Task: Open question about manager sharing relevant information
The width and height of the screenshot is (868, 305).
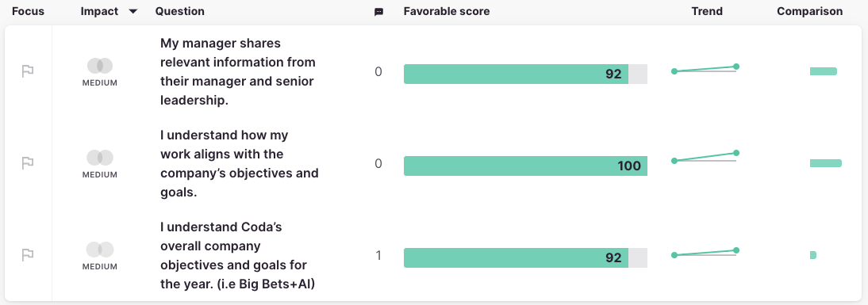Action: point(237,72)
